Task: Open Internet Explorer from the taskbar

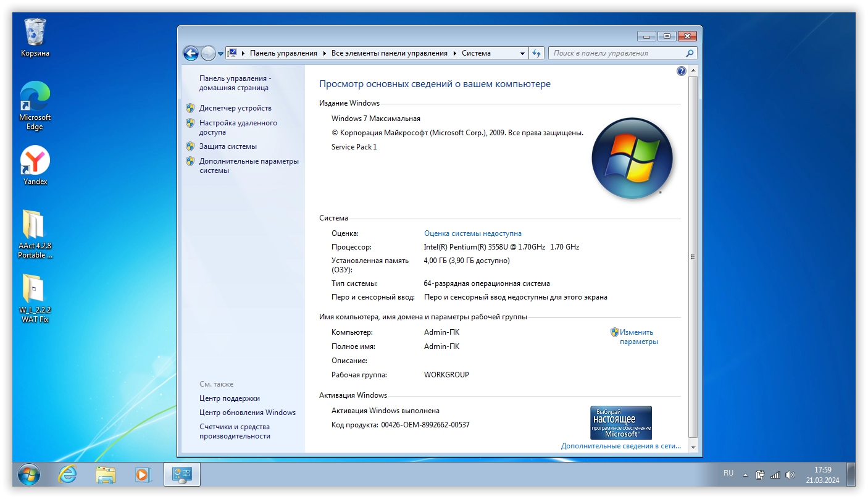Action: click(67, 474)
